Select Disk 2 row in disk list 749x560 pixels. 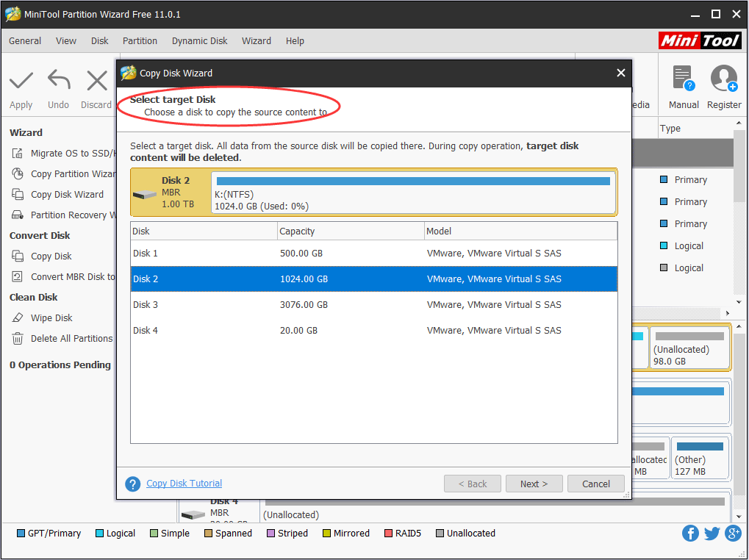tap(374, 279)
